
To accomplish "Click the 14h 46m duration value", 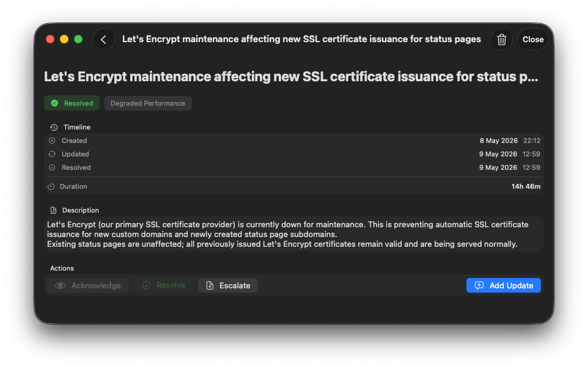I will [x=526, y=186].
